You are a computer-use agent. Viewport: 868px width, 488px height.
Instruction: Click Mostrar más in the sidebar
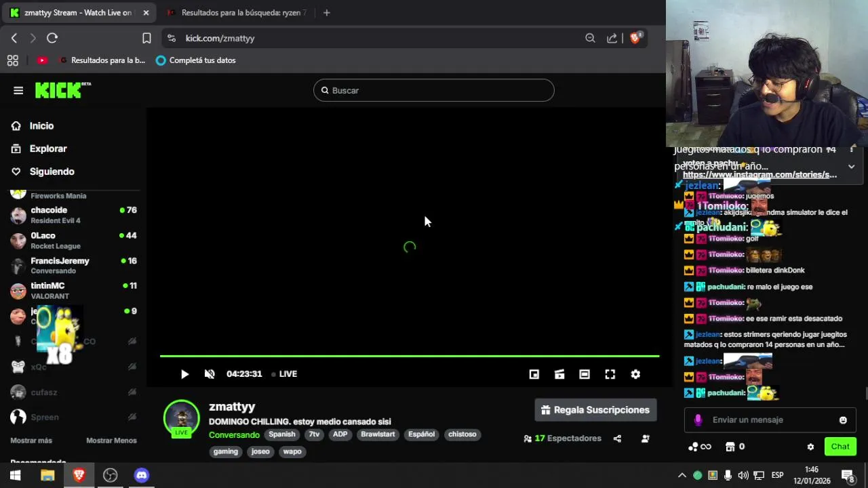pyautogui.click(x=31, y=441)
